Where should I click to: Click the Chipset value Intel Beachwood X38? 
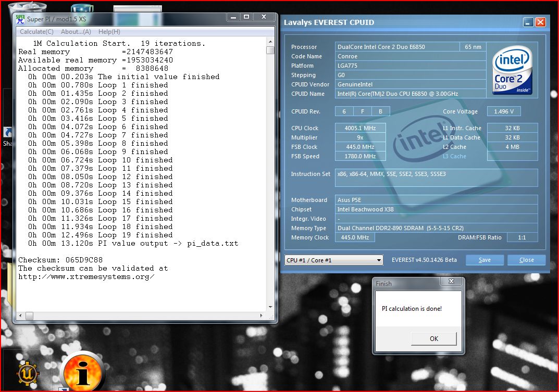[x=437, y=209]
